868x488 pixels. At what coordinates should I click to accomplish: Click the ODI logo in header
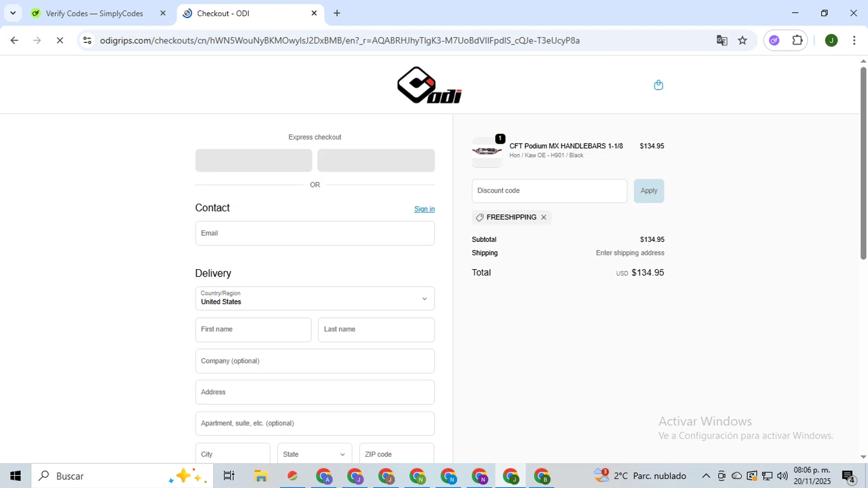point(429,85)
